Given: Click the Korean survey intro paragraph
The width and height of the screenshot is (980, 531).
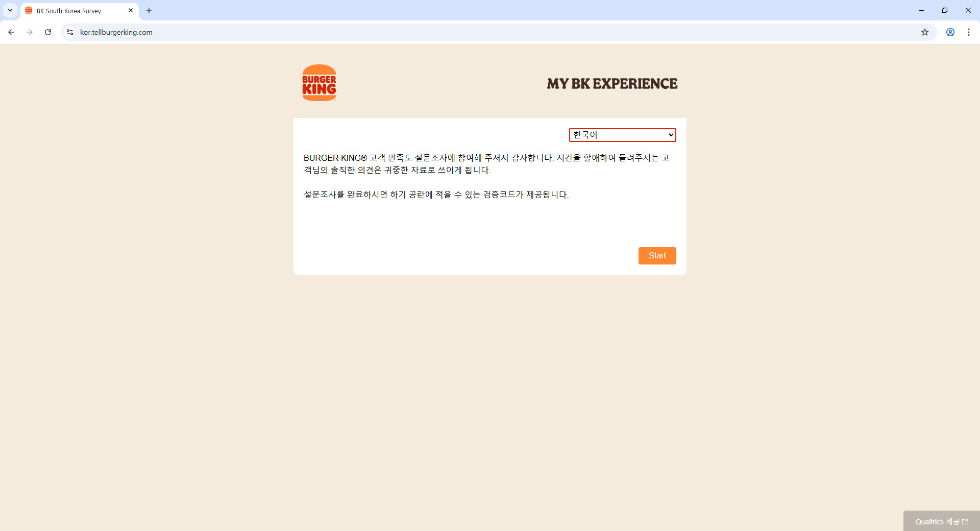Looking at the screenshot, I should 486,164.
